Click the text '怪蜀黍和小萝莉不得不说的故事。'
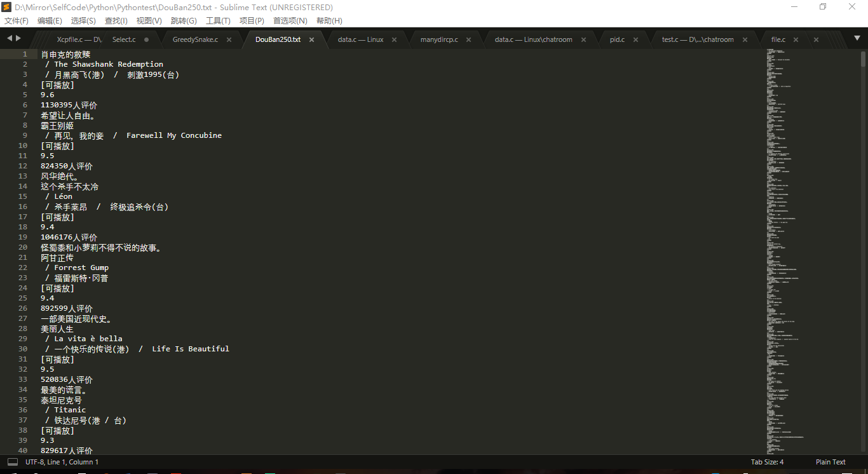868x474 pixels. click(x=102, y=247)
